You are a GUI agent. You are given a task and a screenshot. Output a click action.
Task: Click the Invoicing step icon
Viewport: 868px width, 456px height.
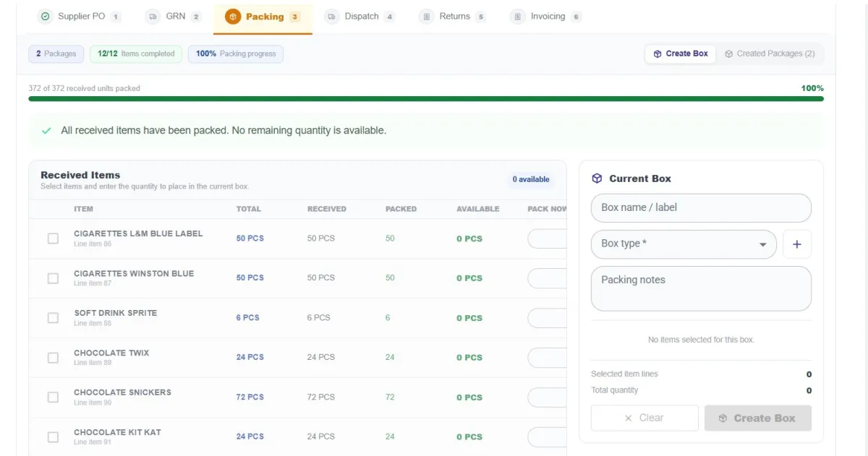(x=517, y=16)
